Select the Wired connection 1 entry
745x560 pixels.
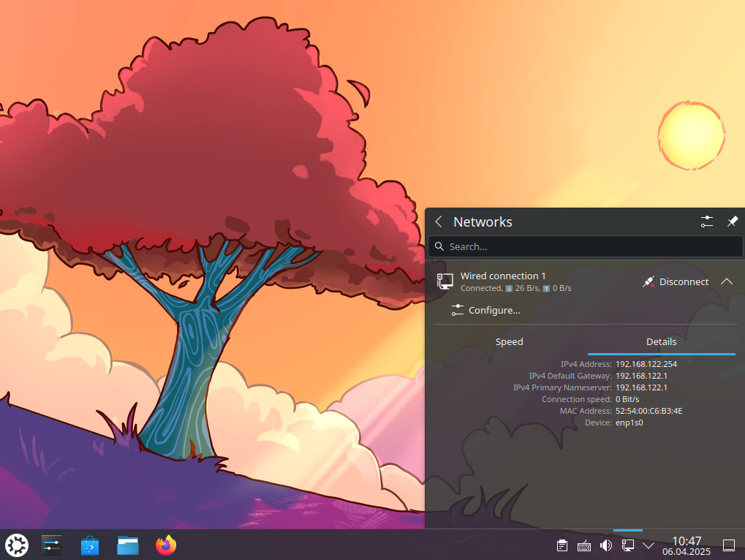coord(512,281)
